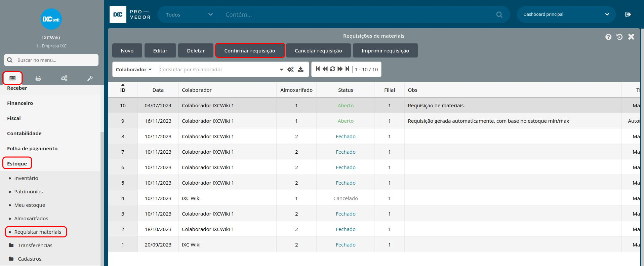Open the Almoxarifados menu item
This screenshot has height=266, width=644.
tap(31, 219)
